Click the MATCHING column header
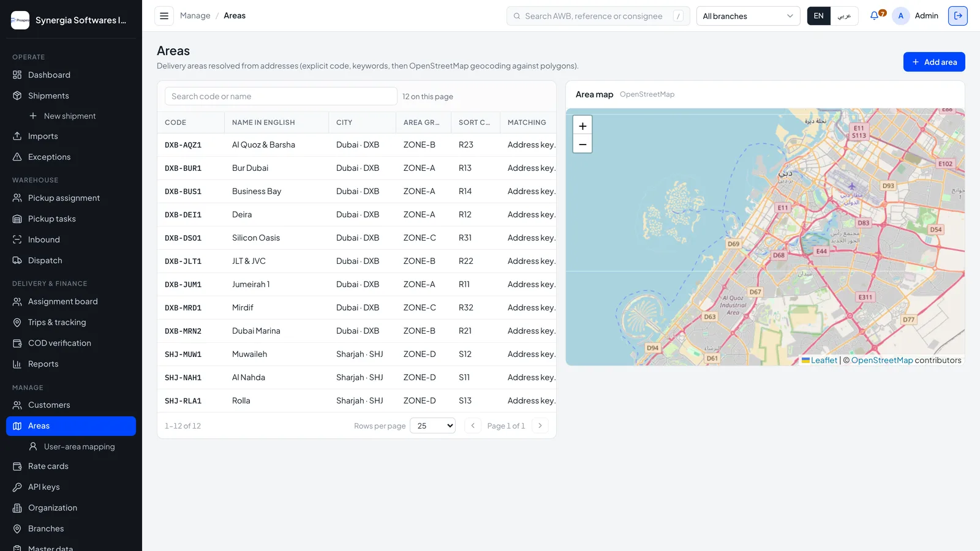980x551 pixels. pos(527,122)
